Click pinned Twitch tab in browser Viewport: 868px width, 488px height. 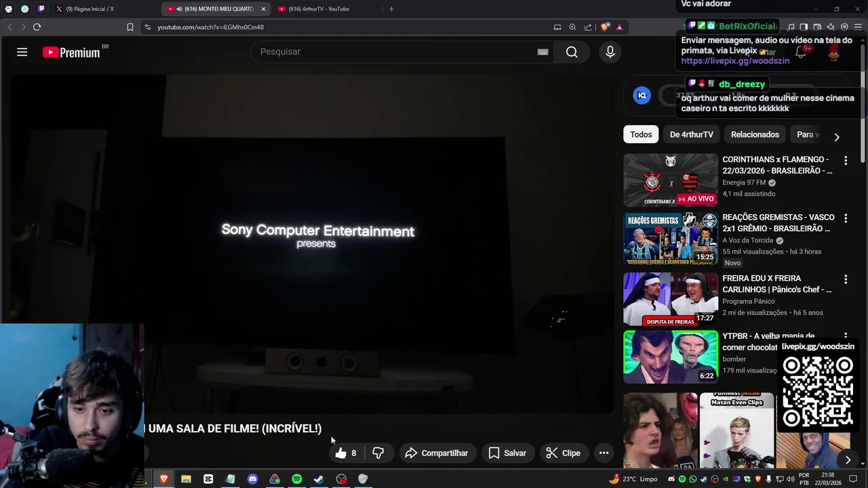(x=41, y=9)
